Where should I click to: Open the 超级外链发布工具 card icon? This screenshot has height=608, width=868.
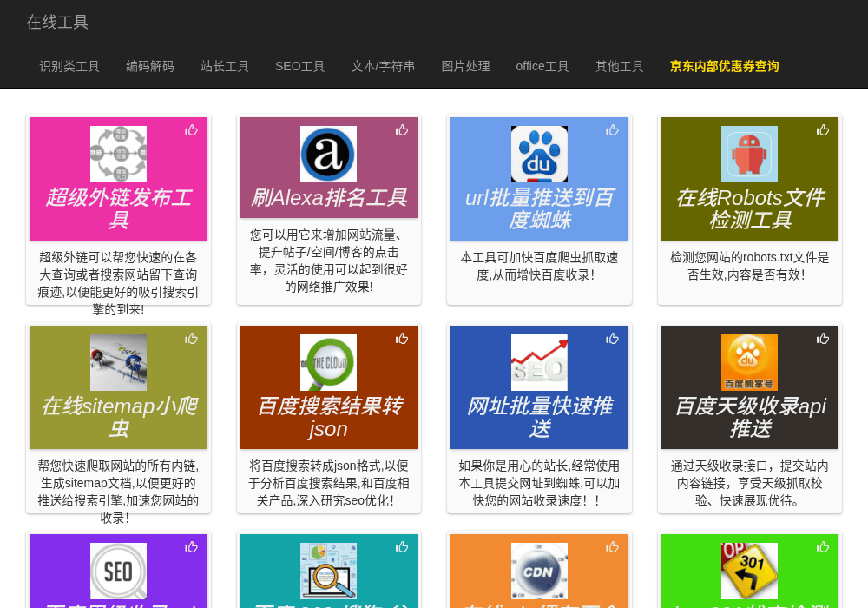(x=118, y=154)
